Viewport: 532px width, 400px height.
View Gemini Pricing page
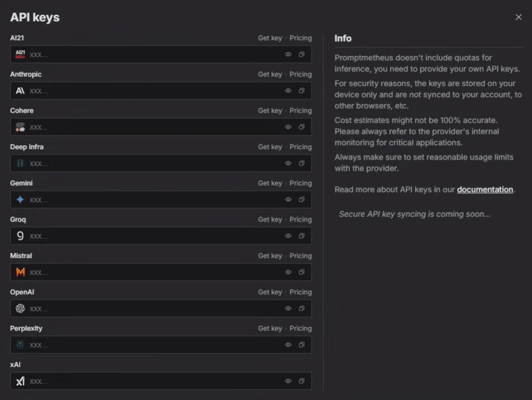300,183
